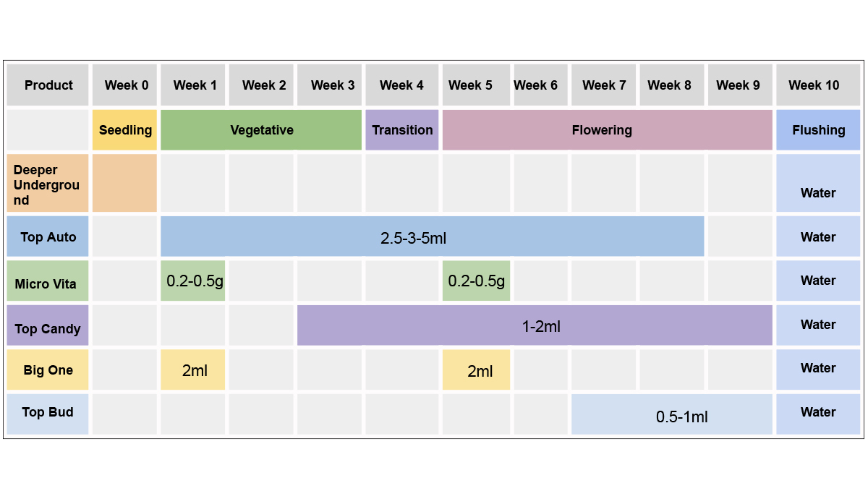Select the Water cell in Top Bud row

[818, 413]
